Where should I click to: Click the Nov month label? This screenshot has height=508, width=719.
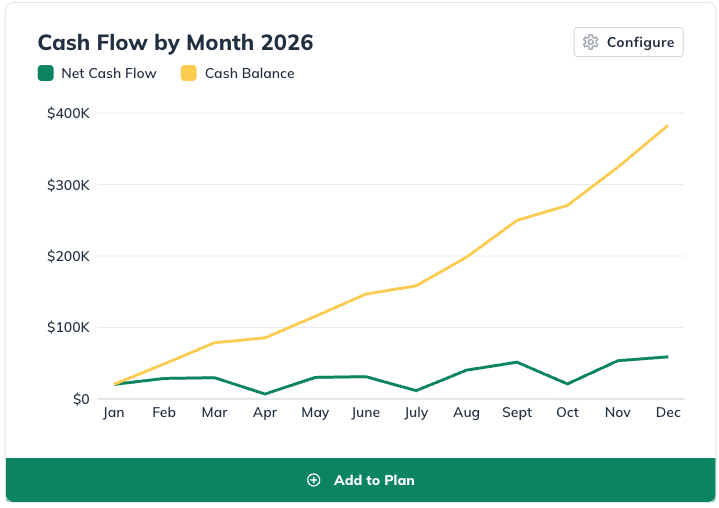point(618,413)
